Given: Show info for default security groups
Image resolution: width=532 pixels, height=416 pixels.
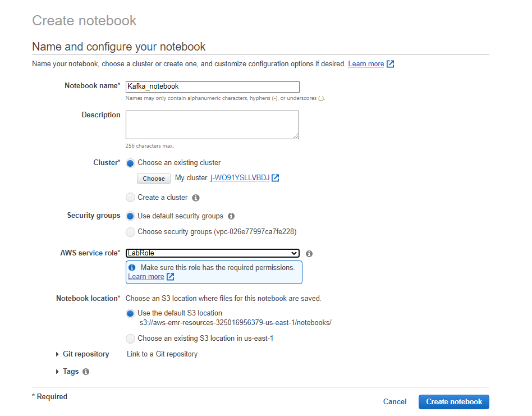Looking at the screenshot, I should click(231, 216).
